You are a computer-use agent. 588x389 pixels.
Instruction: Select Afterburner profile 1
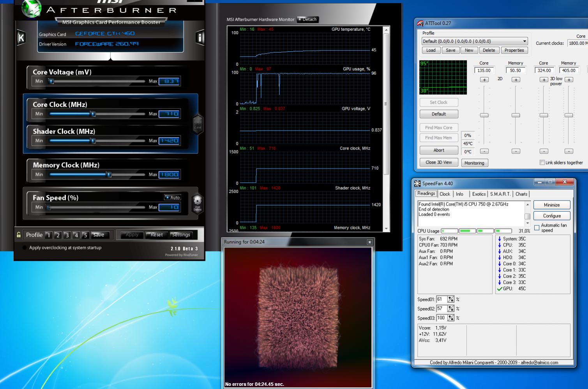click(48, 235)
